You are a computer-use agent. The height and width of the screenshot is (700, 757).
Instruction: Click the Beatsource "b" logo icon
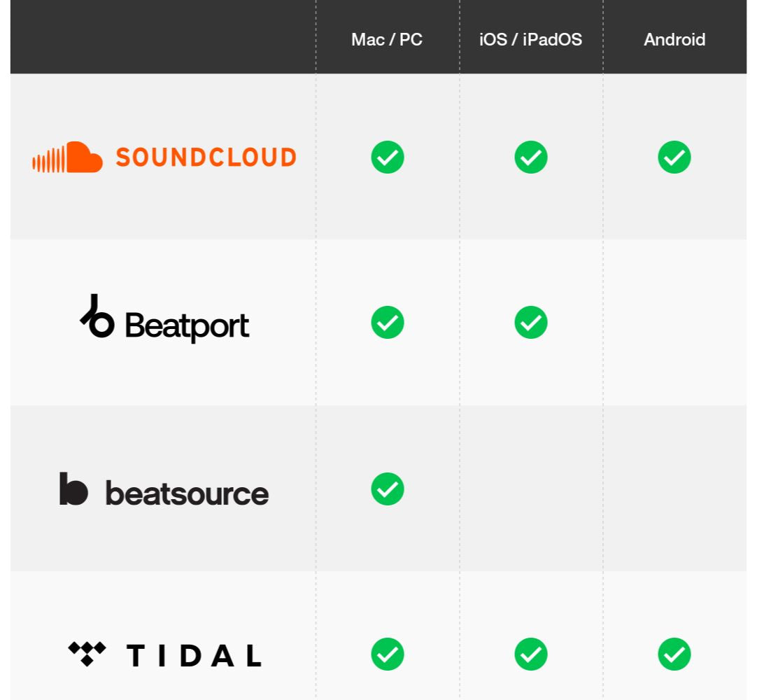pos(73,489)
